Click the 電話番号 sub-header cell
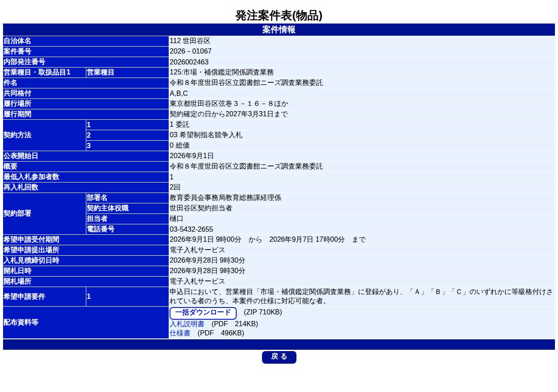558x392 pixels. (127, 229)
